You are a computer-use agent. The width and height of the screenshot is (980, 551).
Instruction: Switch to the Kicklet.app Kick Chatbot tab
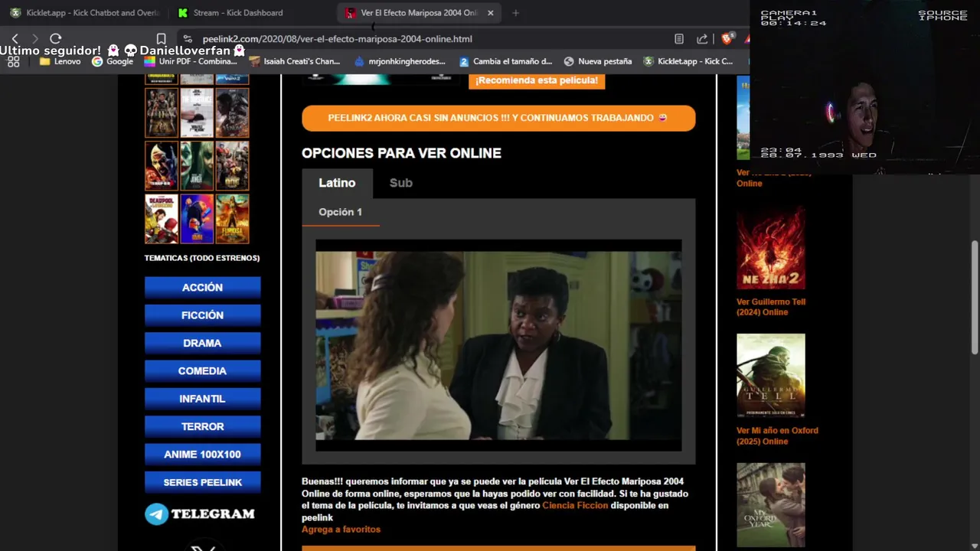tap(84, 13)
